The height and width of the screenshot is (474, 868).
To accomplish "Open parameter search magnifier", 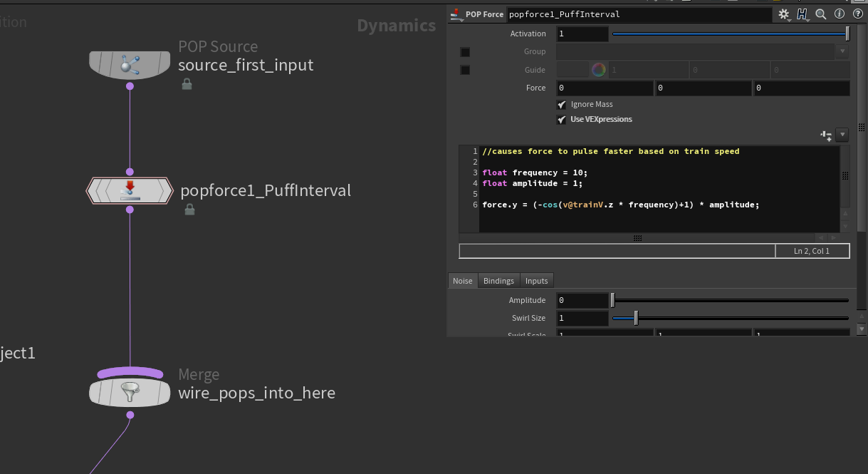I will [x=820, y=14].
